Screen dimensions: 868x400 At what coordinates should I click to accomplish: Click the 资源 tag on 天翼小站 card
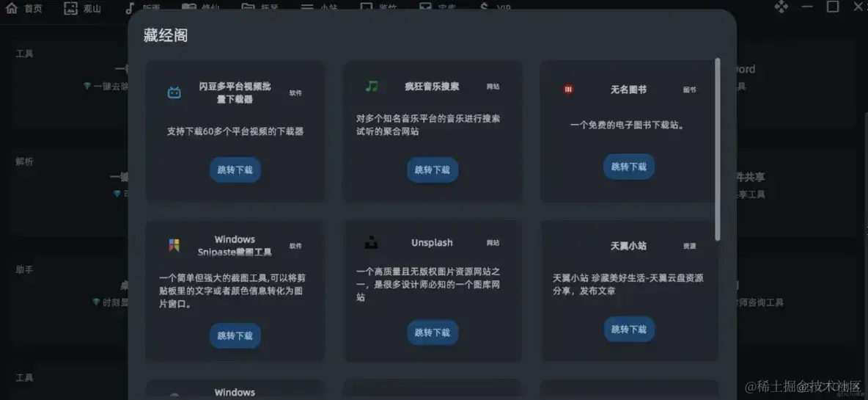689,246
